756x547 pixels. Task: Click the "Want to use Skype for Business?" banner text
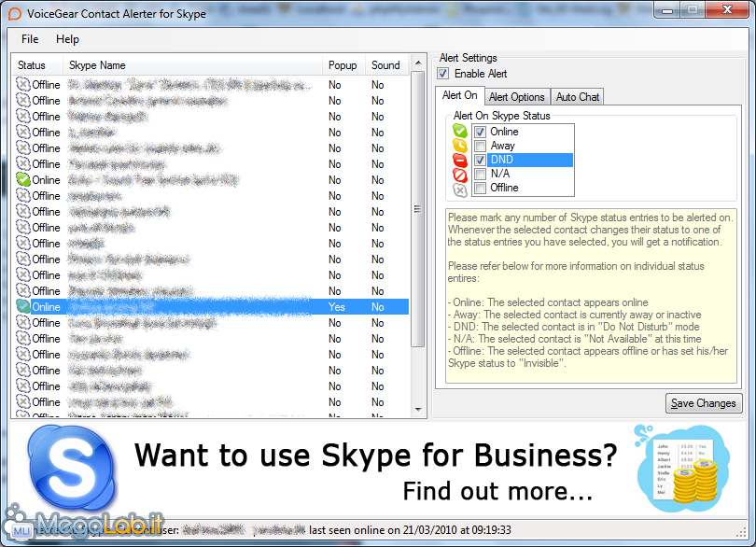[376, 455]
